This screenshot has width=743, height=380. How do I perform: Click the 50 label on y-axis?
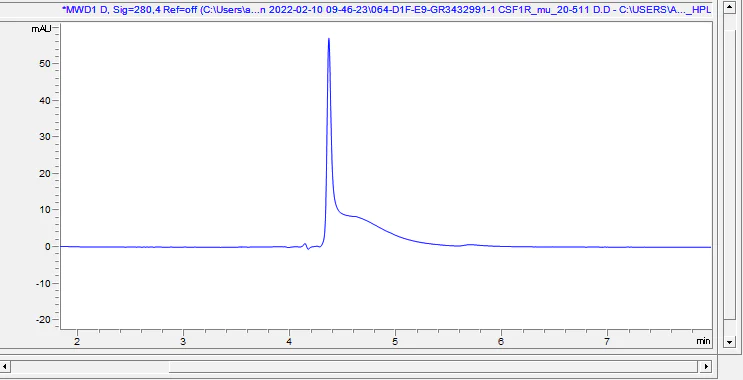[x=45, y=63]
